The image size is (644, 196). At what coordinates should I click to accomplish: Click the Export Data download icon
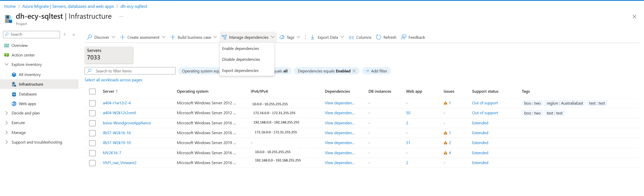[313, 37]
